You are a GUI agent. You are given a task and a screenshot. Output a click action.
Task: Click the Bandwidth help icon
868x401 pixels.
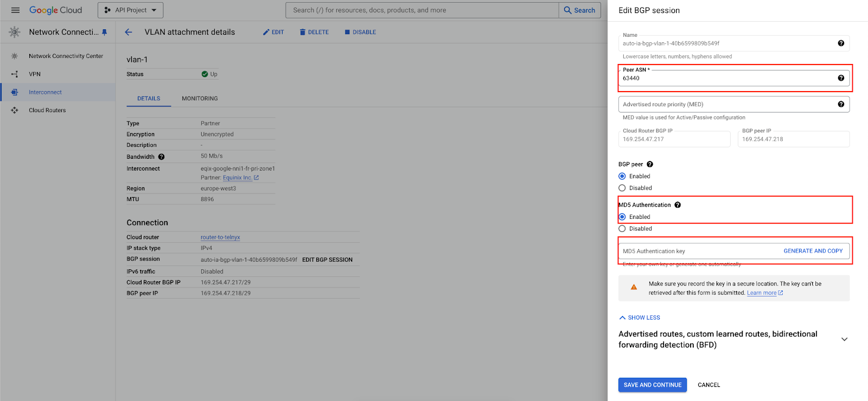(161, 157)
